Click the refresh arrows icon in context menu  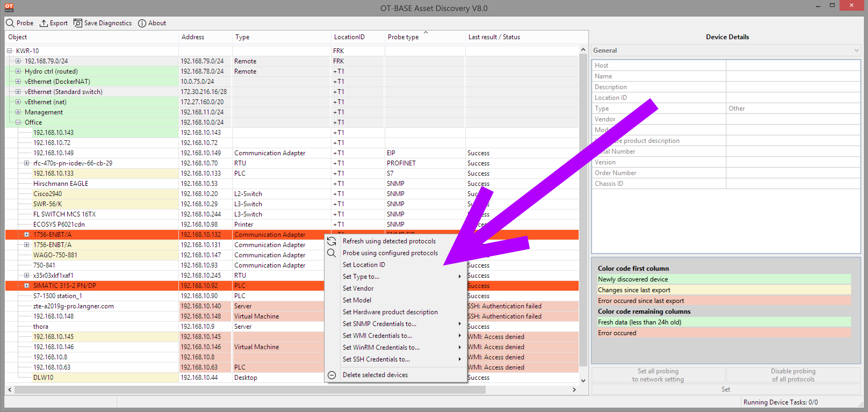point(332,241)
